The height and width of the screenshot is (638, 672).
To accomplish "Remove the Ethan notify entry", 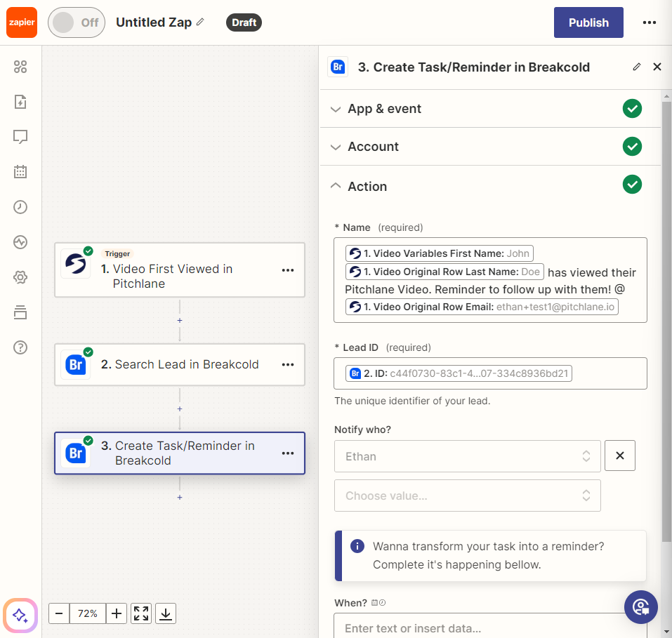I will pos(620,456).
